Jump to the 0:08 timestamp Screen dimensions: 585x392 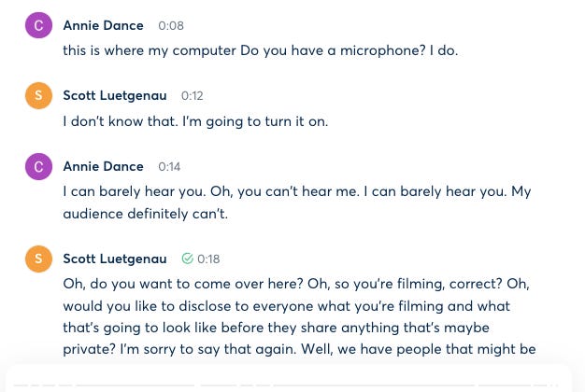[171, 24]
